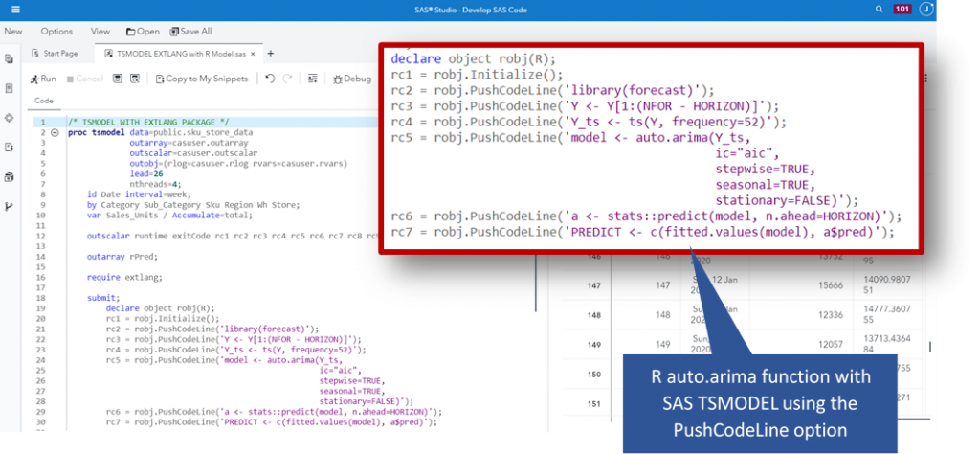980x454 pixels.
Task: Run the SAS program
Action: (x=43, y=79)
